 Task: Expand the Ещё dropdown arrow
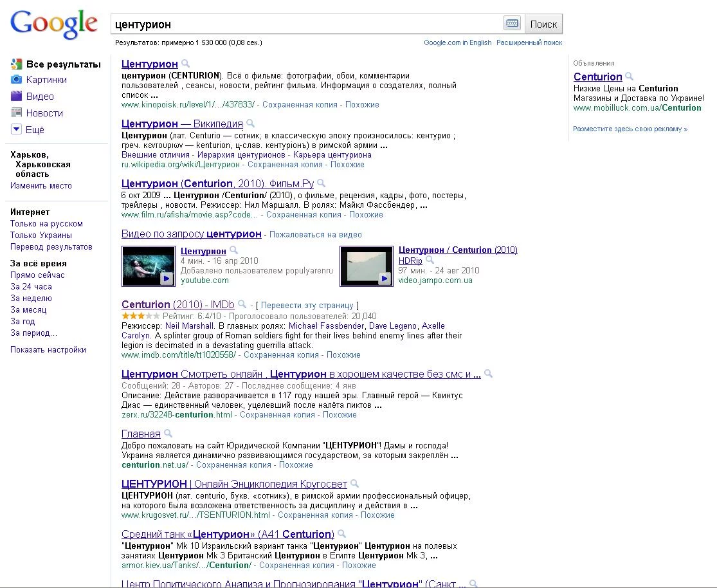(16, 129)
